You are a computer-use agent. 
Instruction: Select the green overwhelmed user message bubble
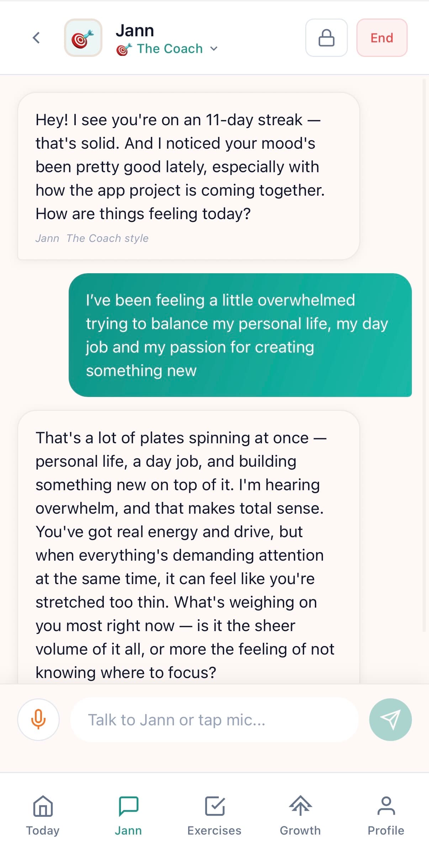240,335
